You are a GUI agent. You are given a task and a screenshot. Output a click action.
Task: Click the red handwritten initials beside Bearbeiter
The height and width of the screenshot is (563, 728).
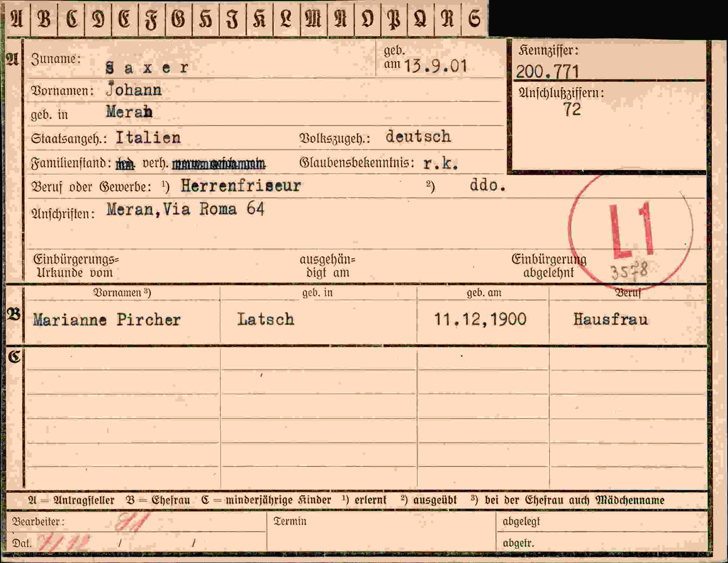pos(133,522)
